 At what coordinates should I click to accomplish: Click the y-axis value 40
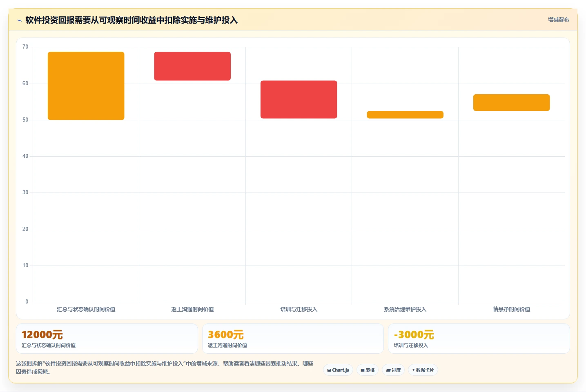coord(25,156)
